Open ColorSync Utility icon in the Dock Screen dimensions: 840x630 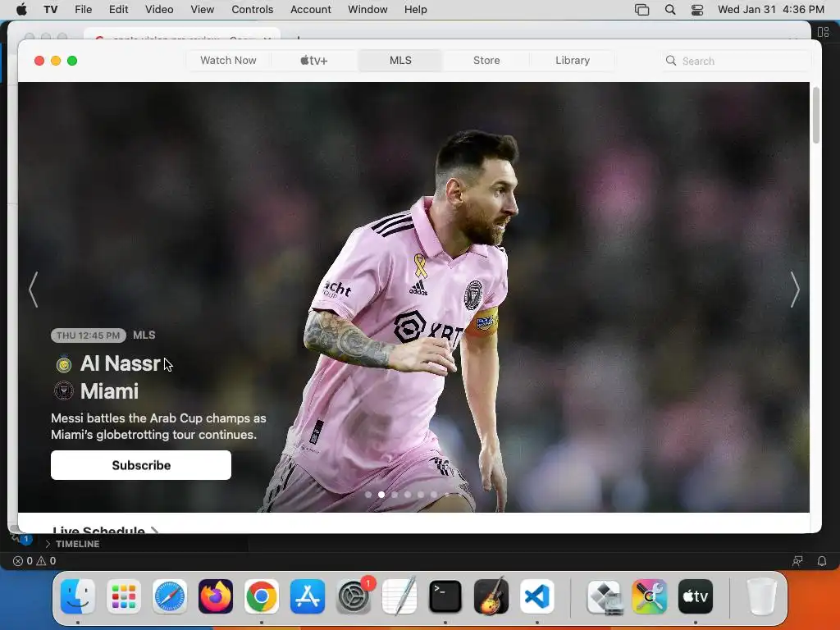click(x=650, y=596)
